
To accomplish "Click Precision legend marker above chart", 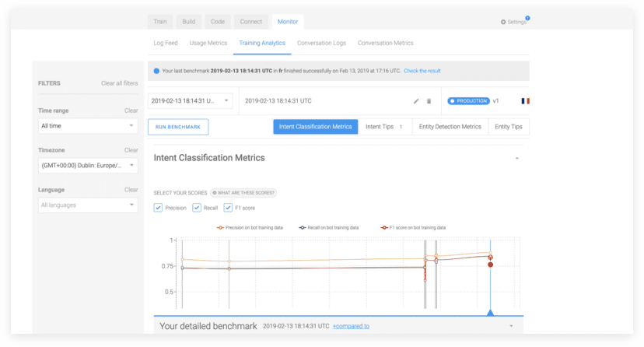I will (x=220, y=228).
